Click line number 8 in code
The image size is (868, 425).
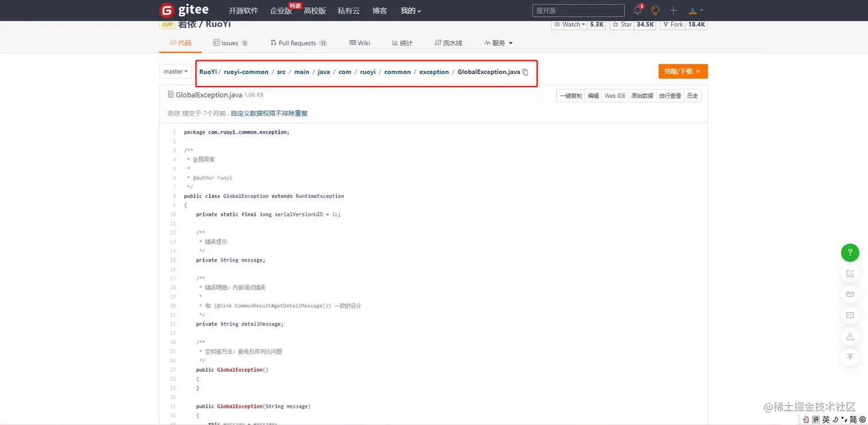tap(174, 196)
